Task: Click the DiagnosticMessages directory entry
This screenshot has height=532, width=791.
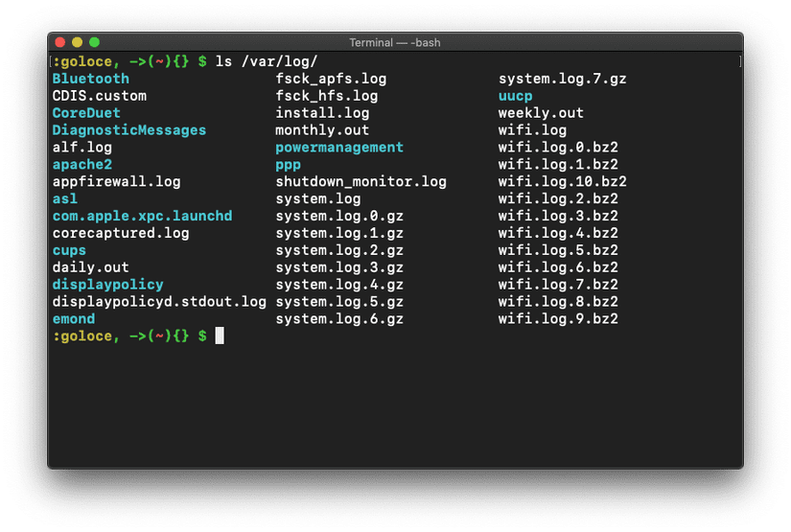Action: coord(128,130)
